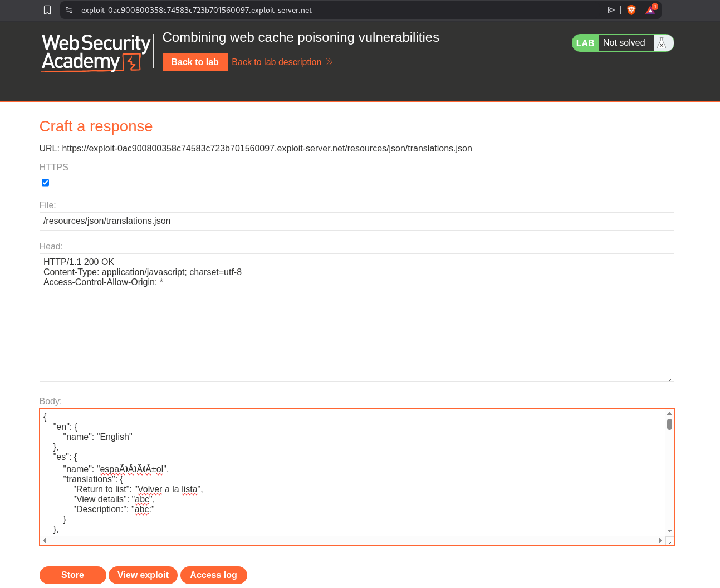Click the Body horizontal scroll left arrow
Screen dimensions: 720x588
pyautogui.click(x=45, y=540)
